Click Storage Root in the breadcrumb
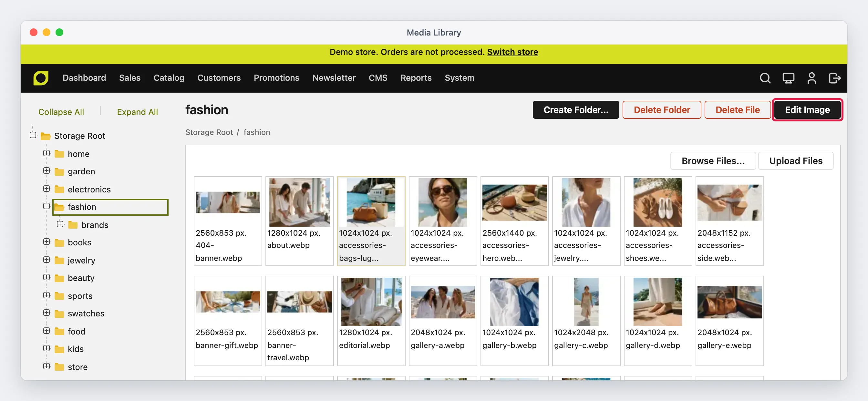The height and width of the screenshot is (401, 868). coord(209,132)
